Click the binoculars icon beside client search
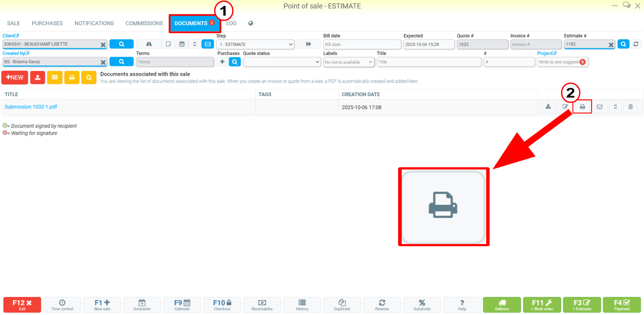Image resolution: width=644 pixels, height=315 pixels. [x=149, y=44]
